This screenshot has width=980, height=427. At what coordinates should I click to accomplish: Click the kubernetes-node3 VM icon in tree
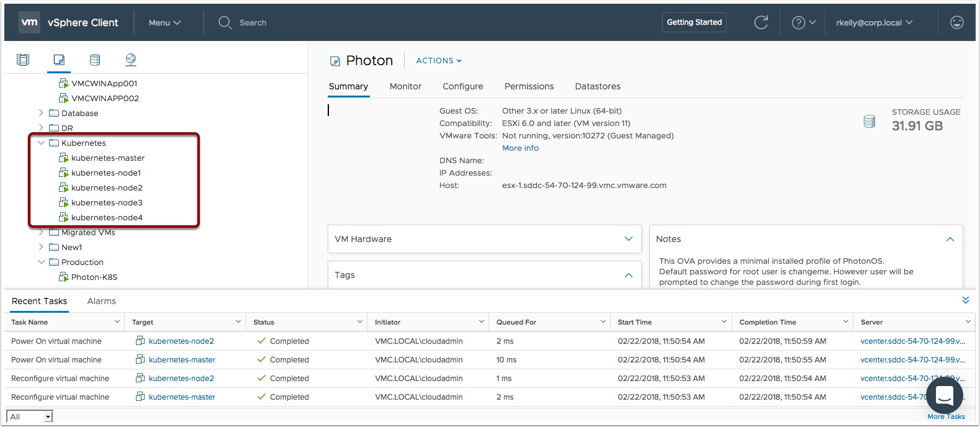pyautogui.click(x=63, y=202)
